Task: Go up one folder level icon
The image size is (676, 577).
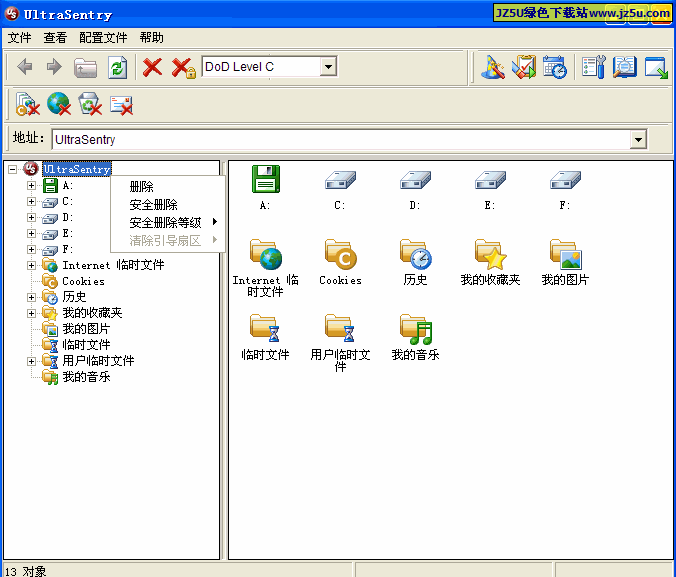Action: click(85, 67)
